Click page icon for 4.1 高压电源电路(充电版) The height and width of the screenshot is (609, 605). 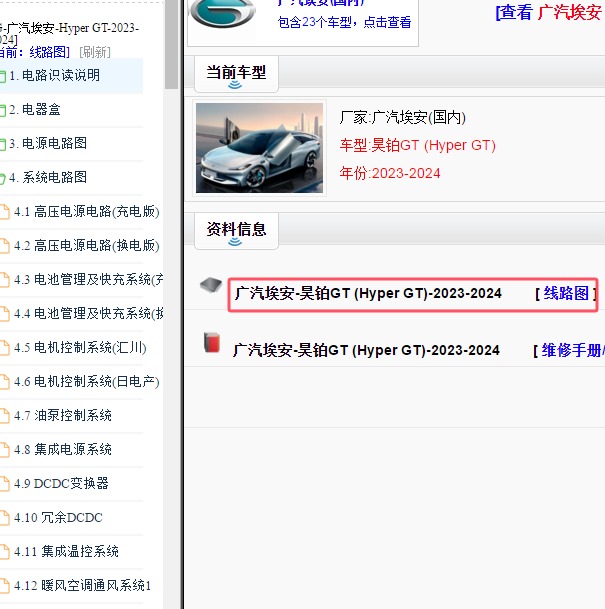tap(5, 212)
